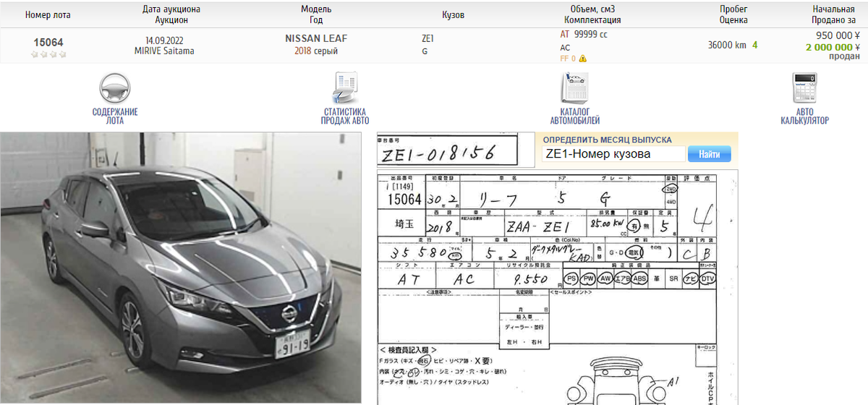Click the 'КАТАЛОГ АВТОМОБИЛЕЙ' link
The width and height of the screenshot is (868, 405).
coord(575,116)
